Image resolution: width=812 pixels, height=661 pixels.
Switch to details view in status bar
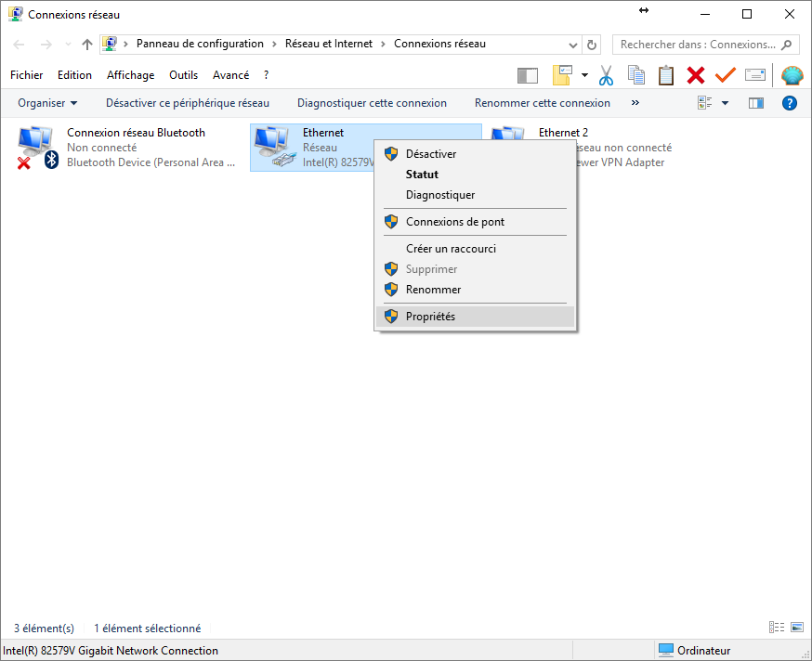click(x=777, y=629)
